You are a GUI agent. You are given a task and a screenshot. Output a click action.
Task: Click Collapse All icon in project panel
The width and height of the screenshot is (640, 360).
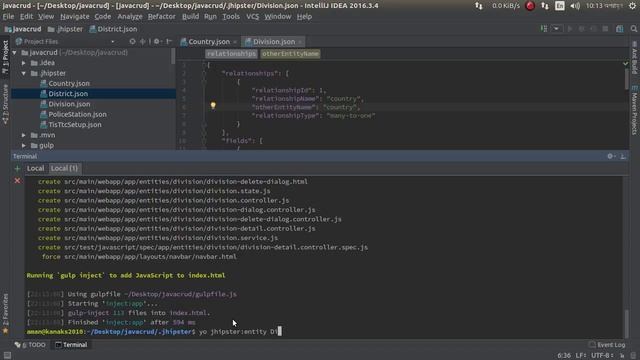click(x=142, y=41)
